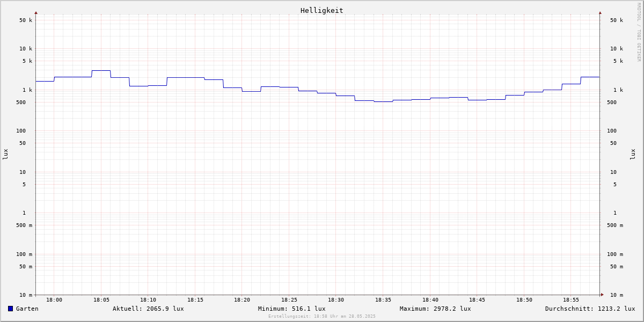Click the 18:05 time axis label
This screenshot has width=644, height=322.
pos(101,300)
